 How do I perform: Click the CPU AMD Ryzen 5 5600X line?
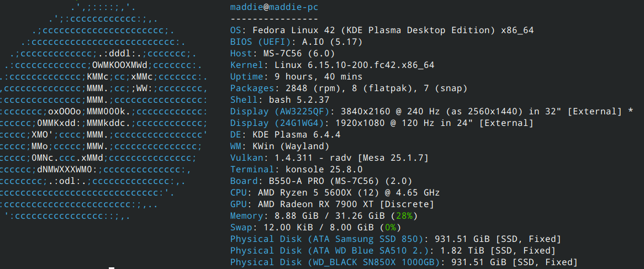coord(335,193)
